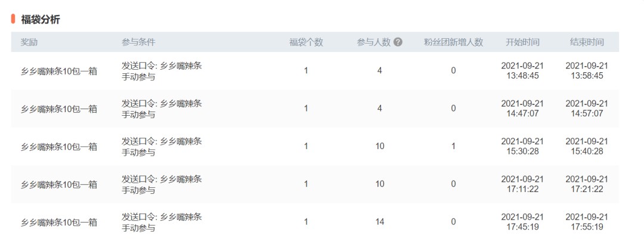The height and width of the screenshot is (244, 644).
Task: Click the 参与人数 column header
Action: (374, 42)
